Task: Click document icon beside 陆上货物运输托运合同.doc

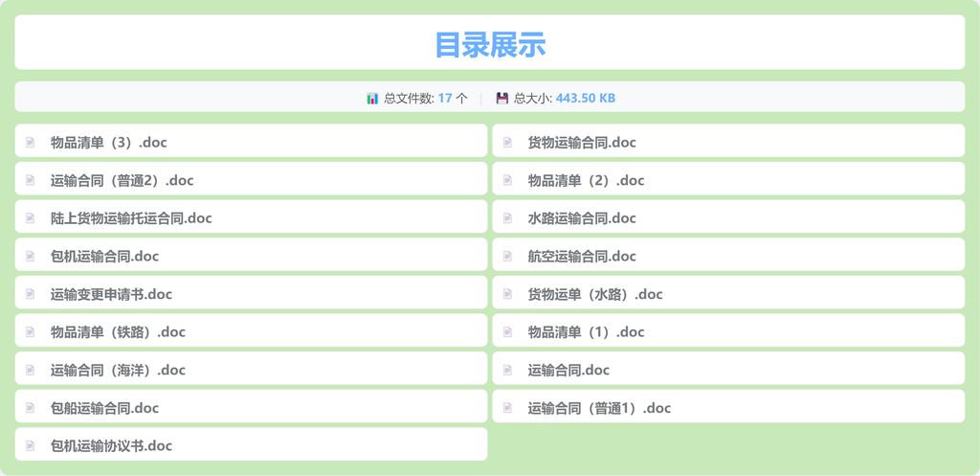Action: click(30, 218)
